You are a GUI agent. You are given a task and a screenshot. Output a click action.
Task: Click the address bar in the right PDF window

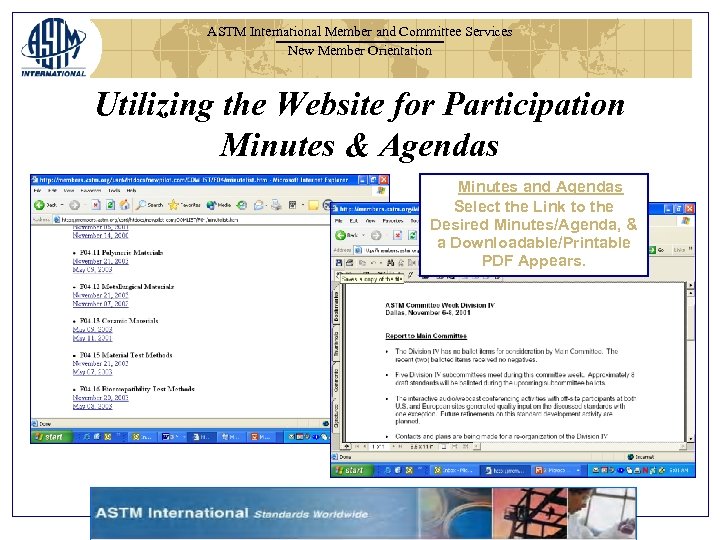[x=386, y=250]
